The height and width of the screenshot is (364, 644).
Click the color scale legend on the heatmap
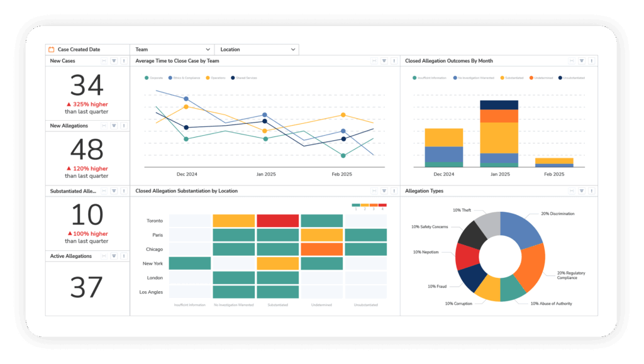click(x=369, y=204)
